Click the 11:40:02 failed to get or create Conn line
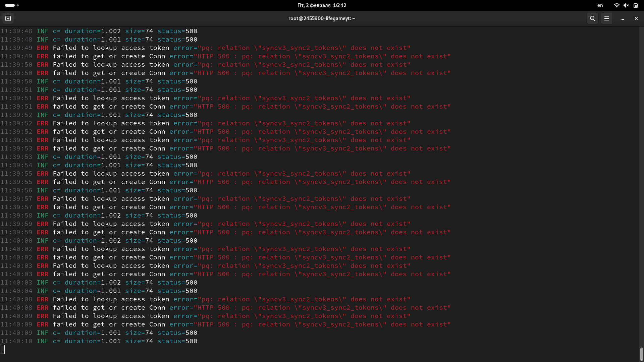Viewport: 644px width, 362px height. 225,257
